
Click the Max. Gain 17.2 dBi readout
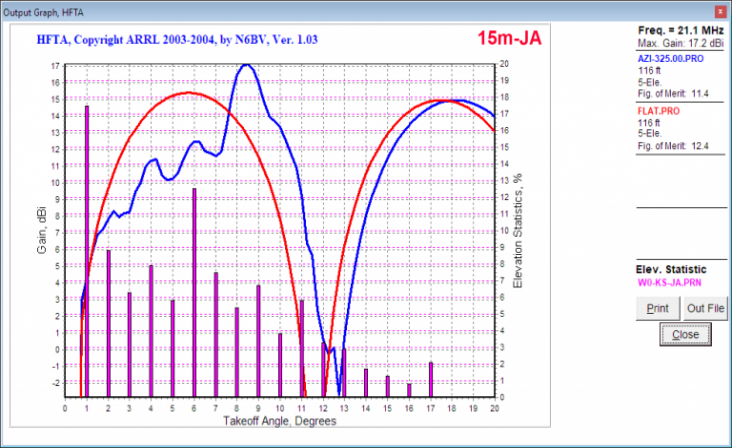coord(679,45)
